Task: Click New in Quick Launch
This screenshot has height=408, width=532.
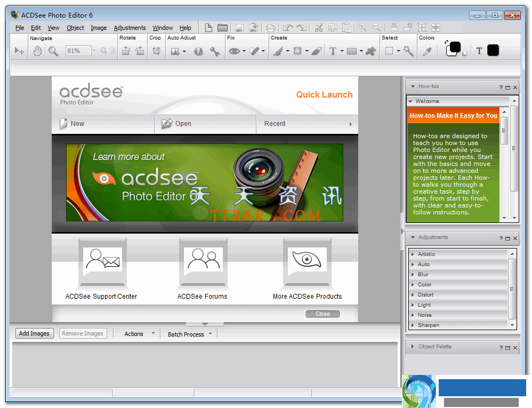Action: (x=103, y=124)
